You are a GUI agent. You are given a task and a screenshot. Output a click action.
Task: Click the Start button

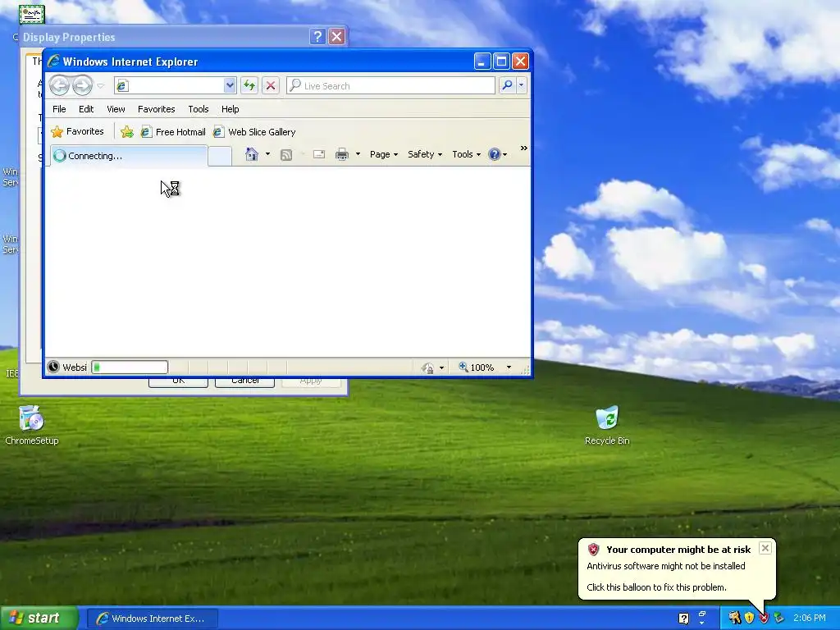pos(39,618)
